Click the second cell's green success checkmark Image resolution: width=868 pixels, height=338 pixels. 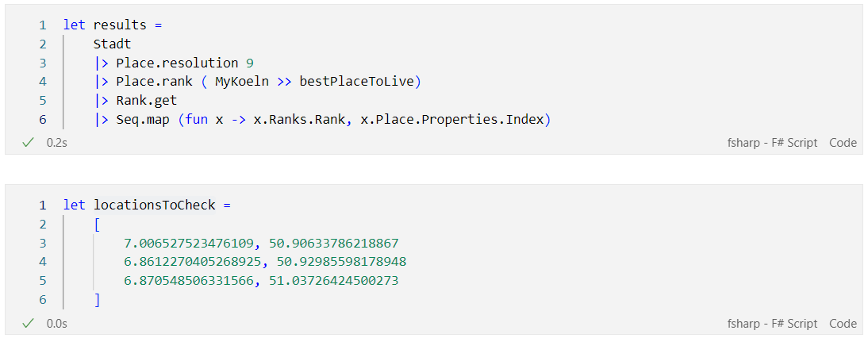(x=28, y=323)
